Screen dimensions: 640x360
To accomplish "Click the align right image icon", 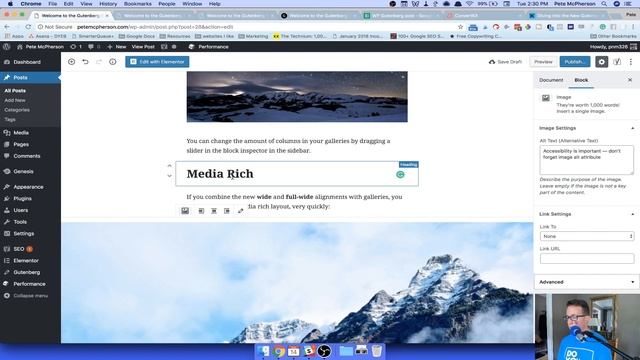I will 227,211.
